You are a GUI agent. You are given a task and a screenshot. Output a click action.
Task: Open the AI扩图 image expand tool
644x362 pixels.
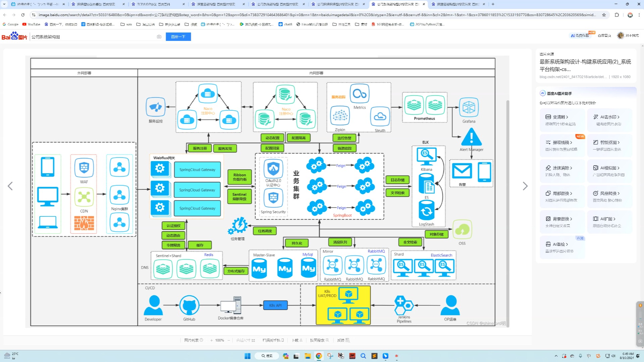pos(609,222)
